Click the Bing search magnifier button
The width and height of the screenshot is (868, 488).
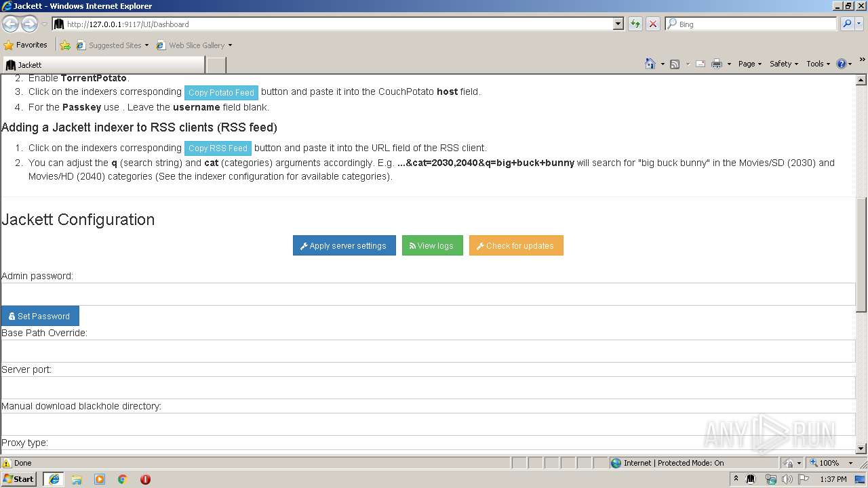[x=846, y=24]
